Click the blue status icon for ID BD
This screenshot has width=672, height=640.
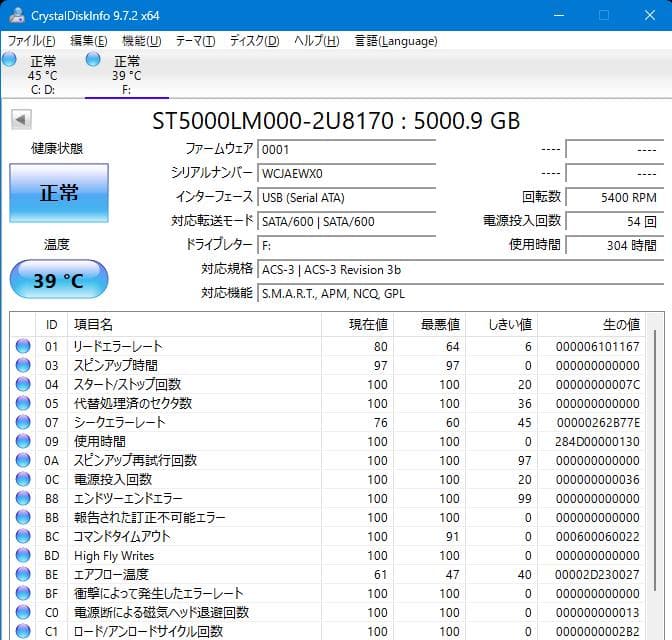coord(23,555)
